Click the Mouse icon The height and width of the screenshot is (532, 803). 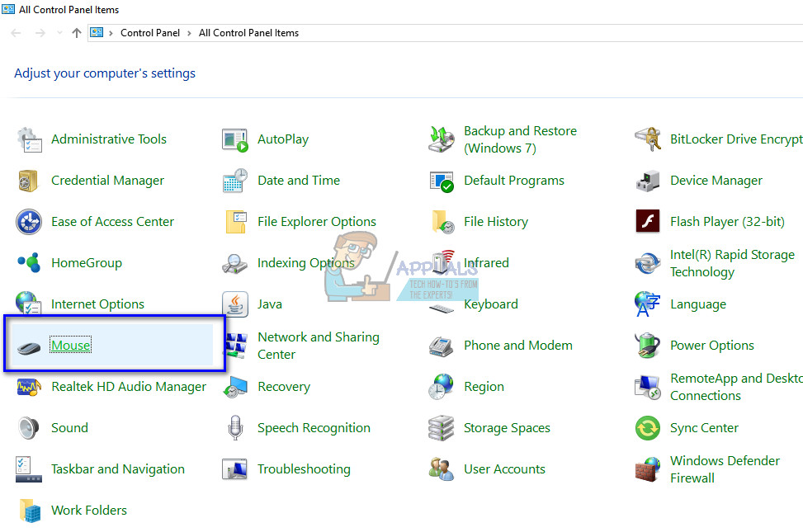tap(29, 348)
